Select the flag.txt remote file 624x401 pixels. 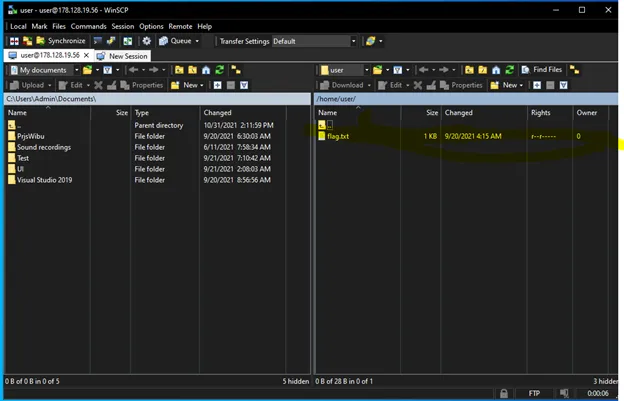[338, 136]
